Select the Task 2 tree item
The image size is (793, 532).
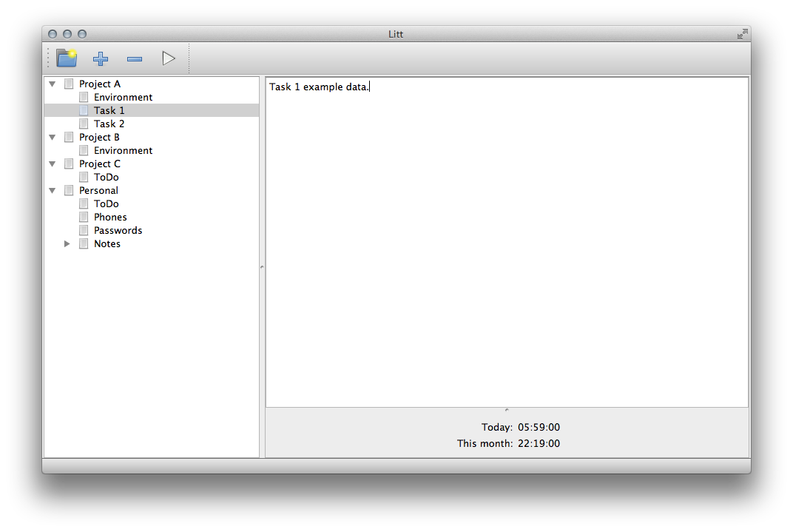click(x=109, y=124)
